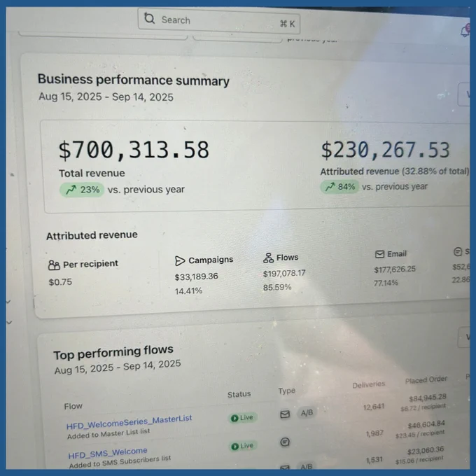
Task: Click the 1,987 deliveries value
Action: pos(374,433)
